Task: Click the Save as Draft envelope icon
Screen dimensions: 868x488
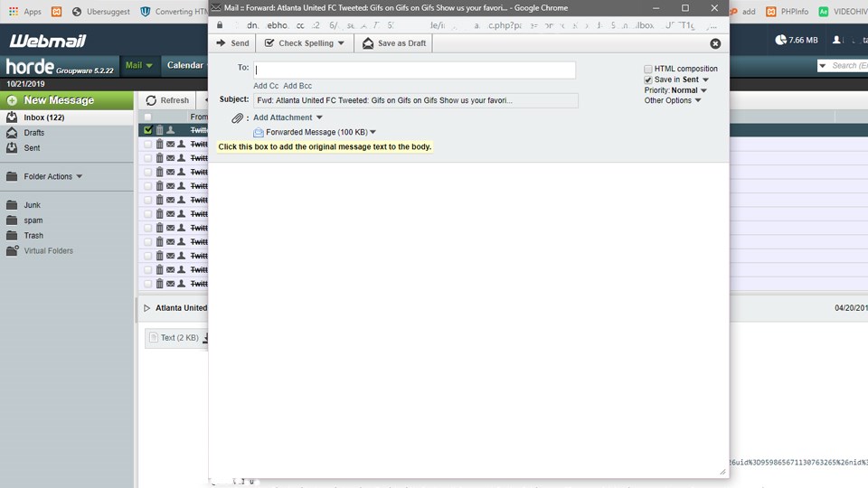Action: 368,43
